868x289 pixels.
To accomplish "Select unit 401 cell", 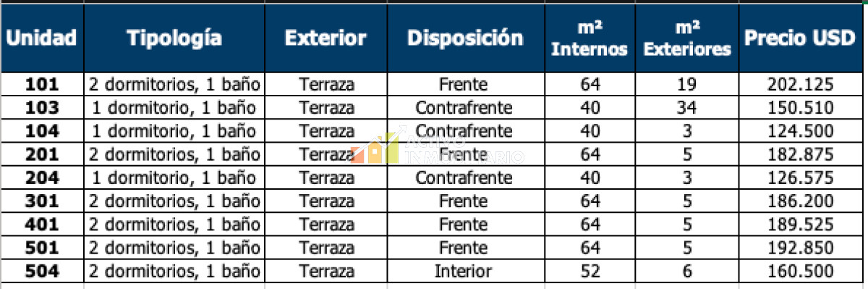I will tap(42, 225).
